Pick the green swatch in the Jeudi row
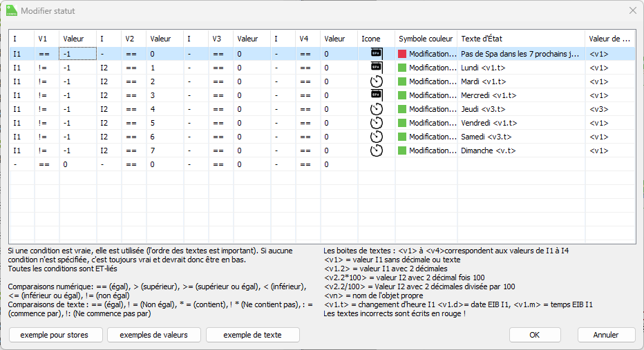 (x=402, y=109)
